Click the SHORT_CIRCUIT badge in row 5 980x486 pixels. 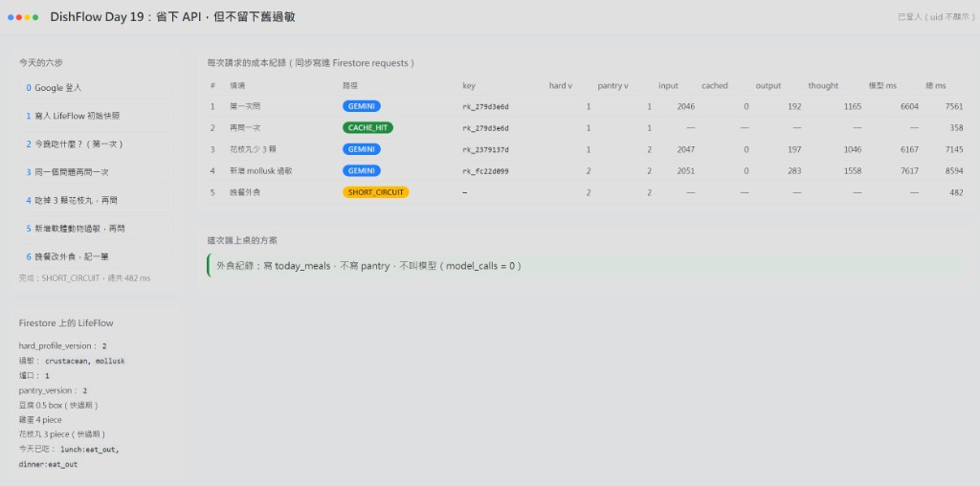click(x=375, y=192)
